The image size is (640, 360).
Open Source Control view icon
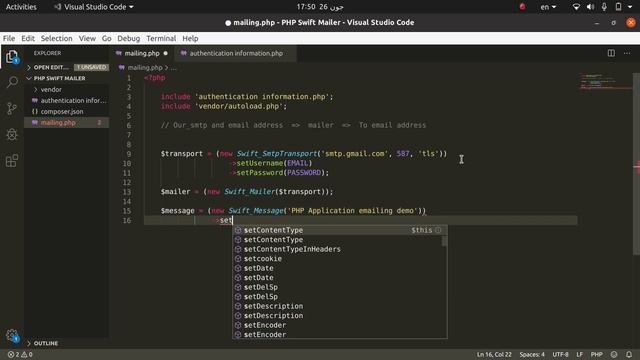12,108
